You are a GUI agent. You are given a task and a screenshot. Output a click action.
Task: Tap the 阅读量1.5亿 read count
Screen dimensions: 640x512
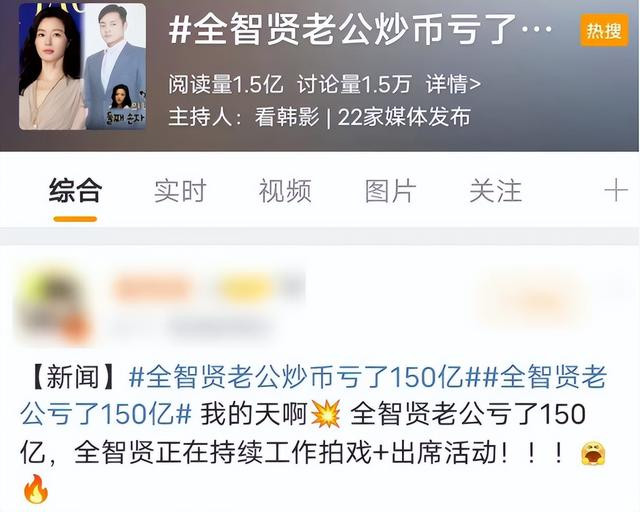[226, 85]
